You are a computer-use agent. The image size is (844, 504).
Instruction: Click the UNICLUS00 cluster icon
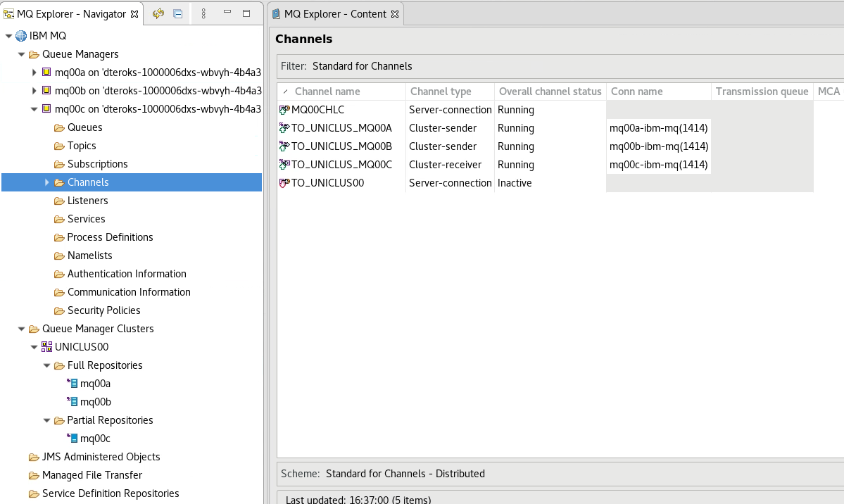coord(47,347)
